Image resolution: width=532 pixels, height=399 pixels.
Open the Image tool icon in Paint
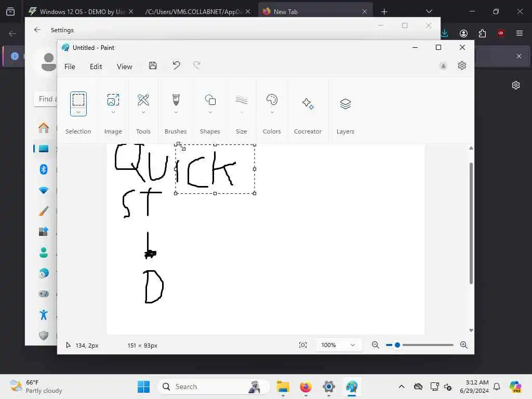[113, 100]
